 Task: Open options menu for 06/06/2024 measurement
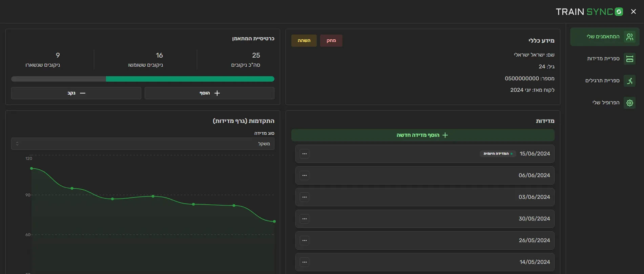click(305, 175)
